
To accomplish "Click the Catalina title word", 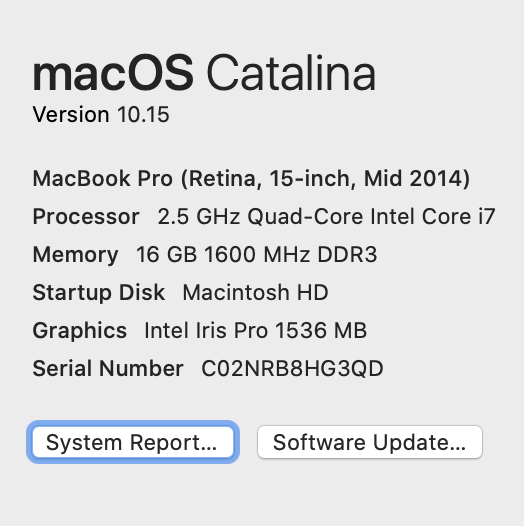I will tap(291, 73).
